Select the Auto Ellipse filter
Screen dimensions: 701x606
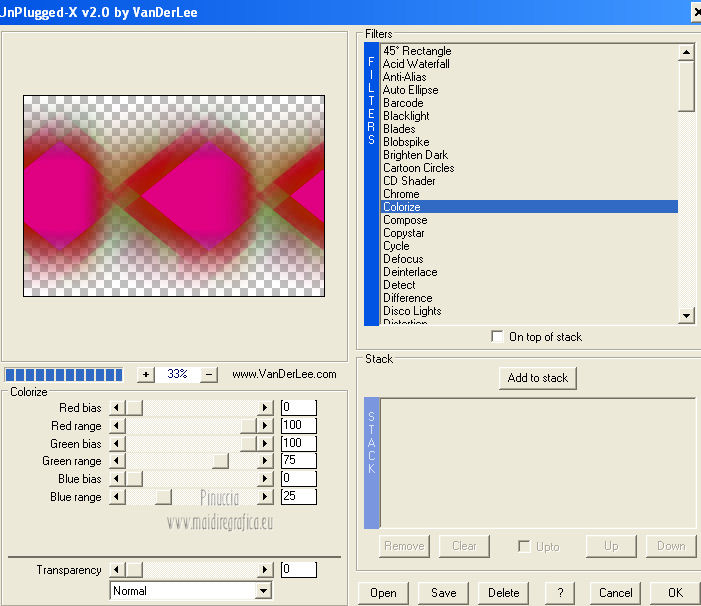click(x=529, y=89)
